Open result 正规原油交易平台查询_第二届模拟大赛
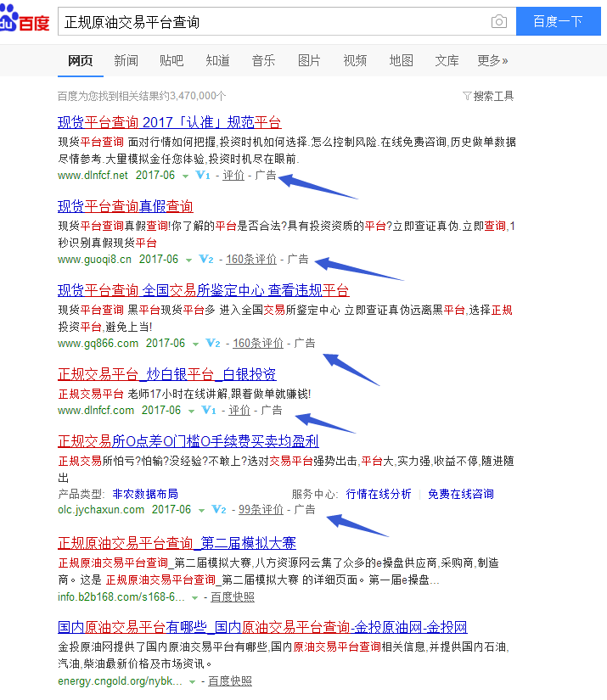Image resolution: width=607 pixels, height=700 pixels. click(x=177, y=543)
